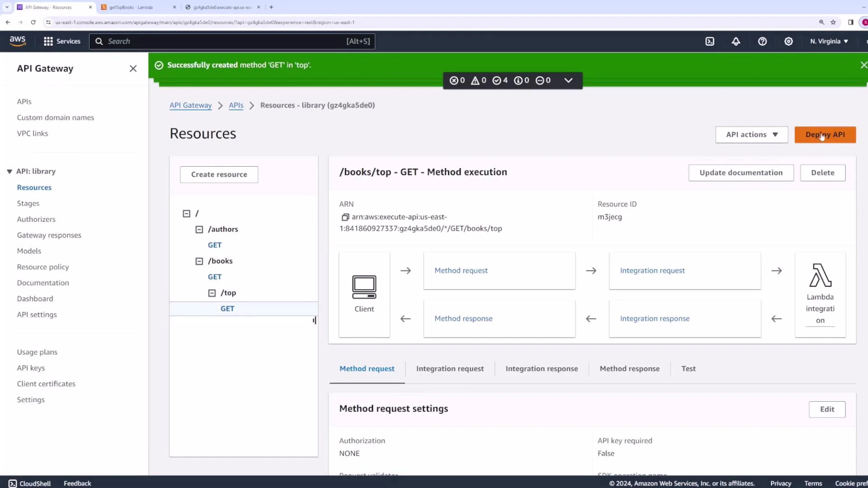Open the API actions dropdown
Viewport: 868px width, 488px height.
[751, 134]
